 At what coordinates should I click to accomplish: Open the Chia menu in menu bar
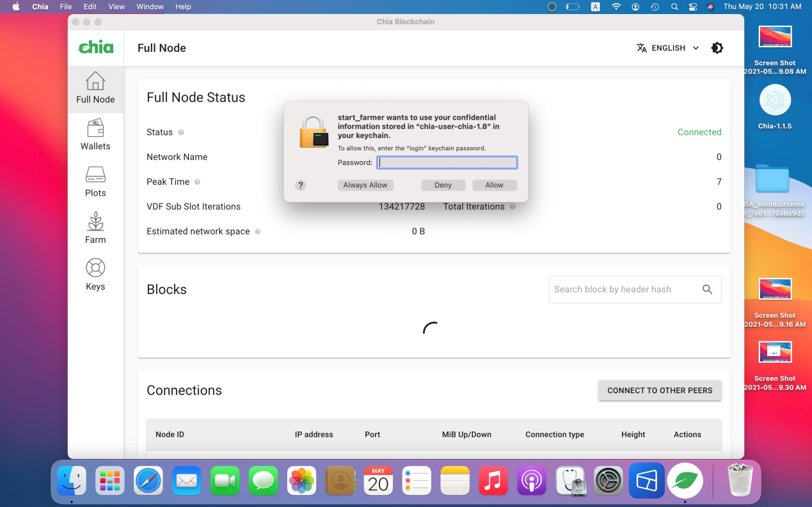tap(40, 6)
